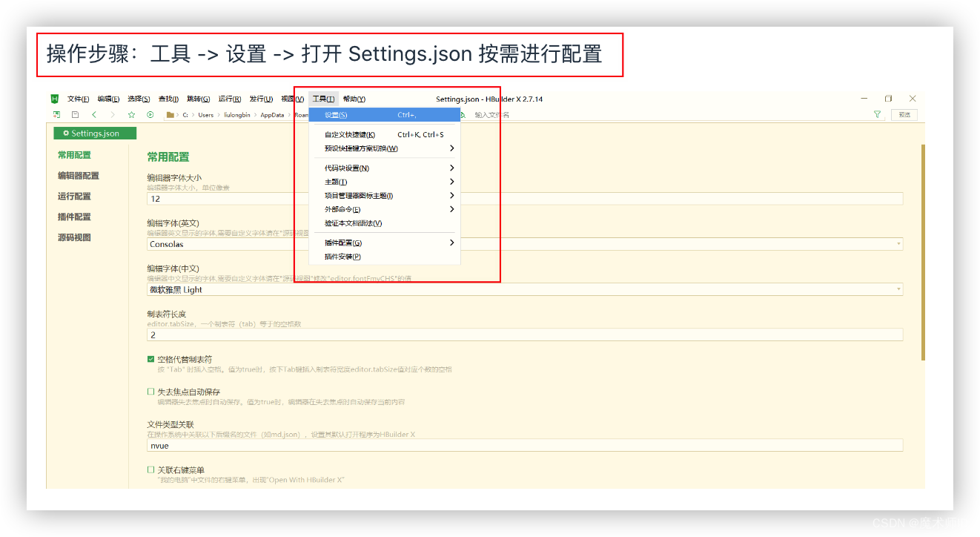
Task: Click the 预览 button
Action: (904, 115)
